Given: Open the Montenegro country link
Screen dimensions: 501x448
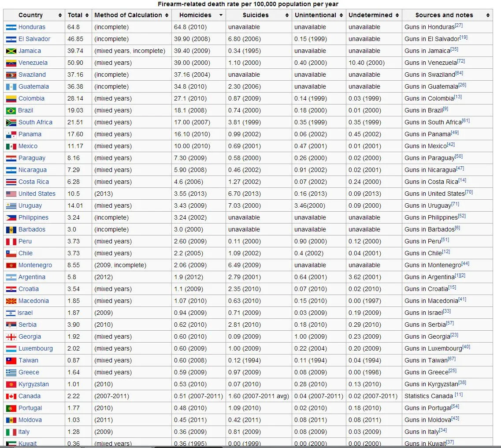Looking at the screenshot, I should (x=35, y=265).
